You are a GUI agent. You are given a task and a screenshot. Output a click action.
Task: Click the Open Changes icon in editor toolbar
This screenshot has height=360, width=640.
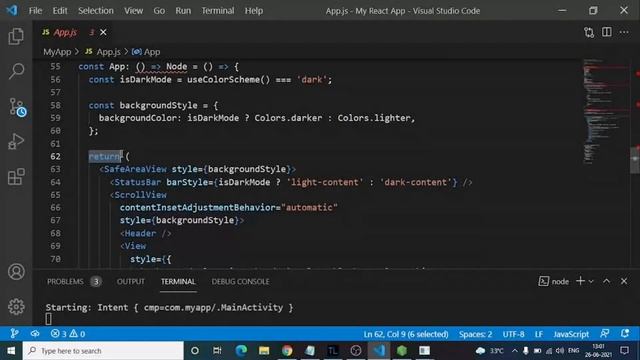point(589,32)
